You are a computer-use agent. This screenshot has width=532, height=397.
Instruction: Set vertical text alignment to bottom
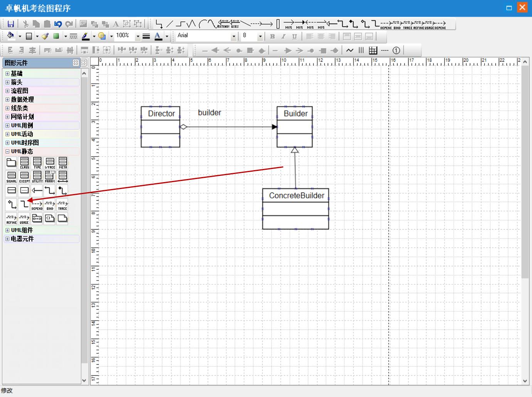(x=369, y=36)
